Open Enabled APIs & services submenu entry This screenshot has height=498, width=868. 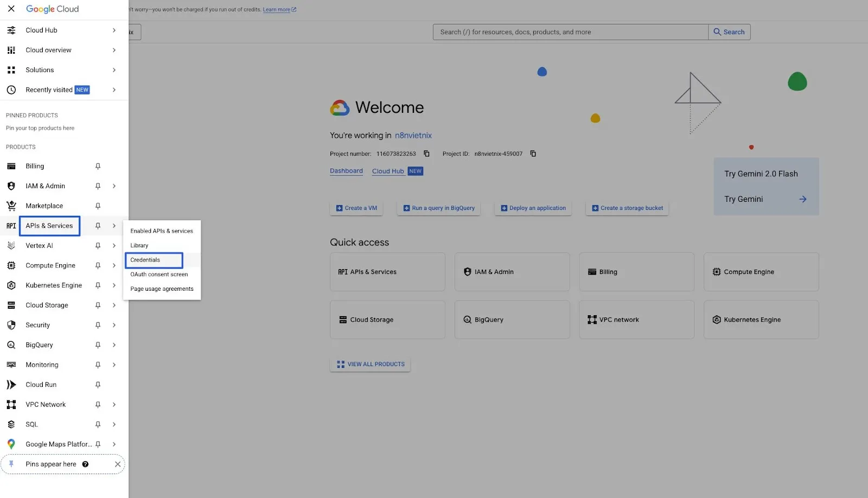[162, 231]
